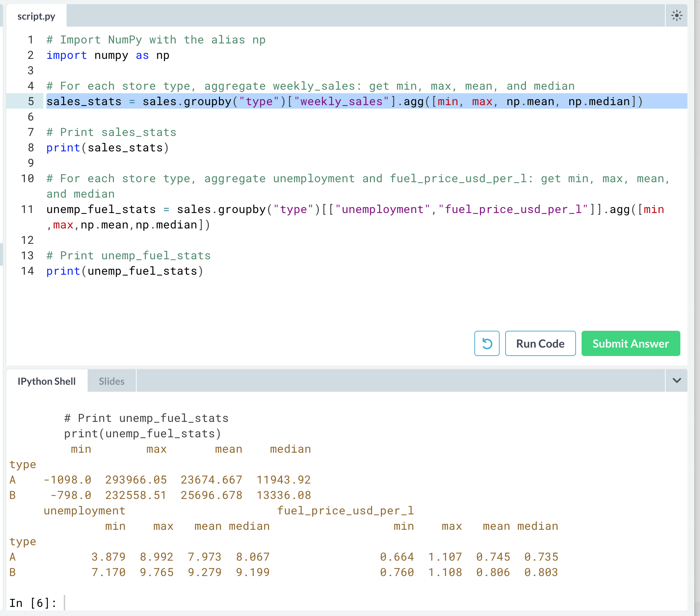Image resolution: width=700 pixels, height=616 pixels.
Task: Place cursor on print(sales_stats) line
Action: (x=108, y=148)
